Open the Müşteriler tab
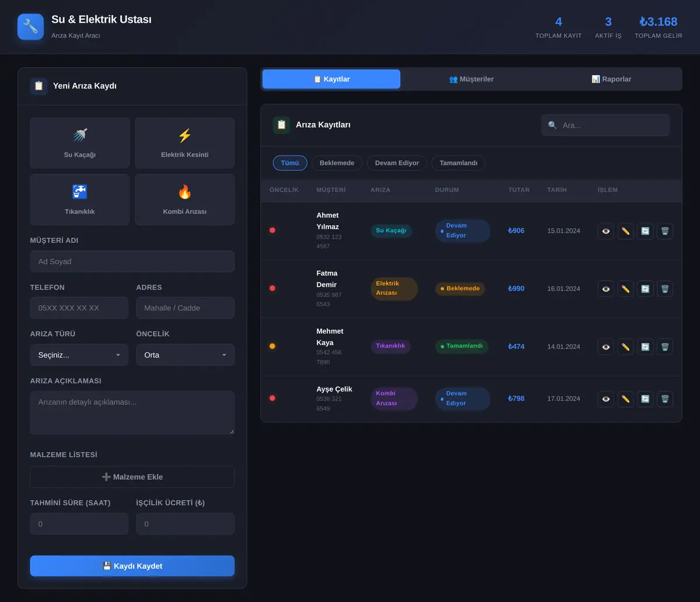The width and height of the screenshot is (700, 602). click(x=471, y=79)
